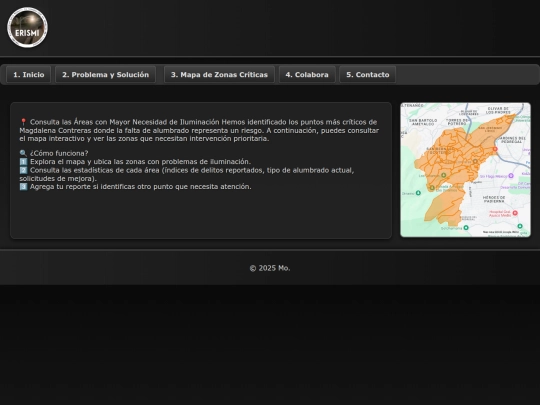540x405 pixels.
Task: Click the text "¿Cómo funciona?"
Action: pyautogui.click(x=59, y=153)
